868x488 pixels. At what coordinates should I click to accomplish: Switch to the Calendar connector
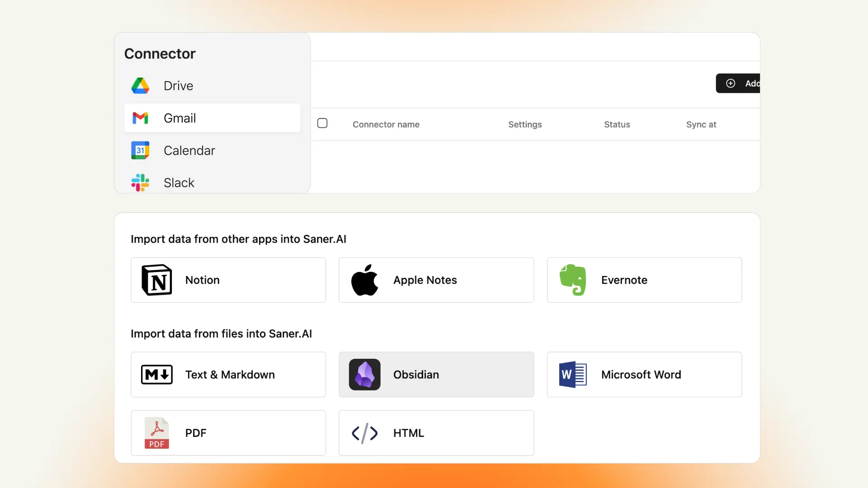click(x=212, y=150)
